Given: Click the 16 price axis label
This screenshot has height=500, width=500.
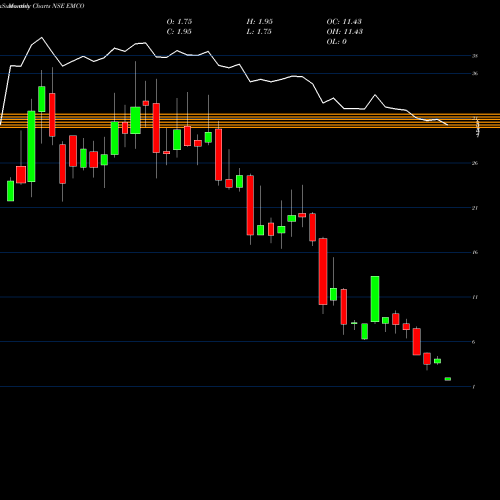Looking at the screenshot, I should pyautogui.click(x=475, y=252).
